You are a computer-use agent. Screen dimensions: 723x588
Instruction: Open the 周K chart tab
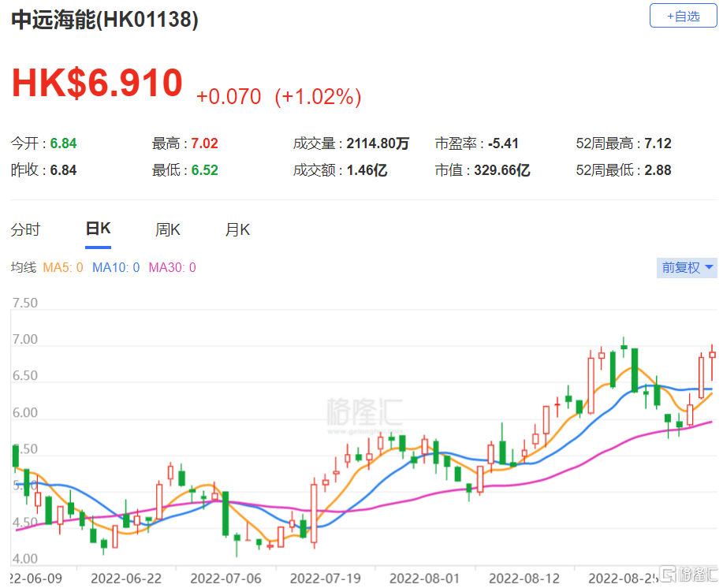[x=168, y=229]
